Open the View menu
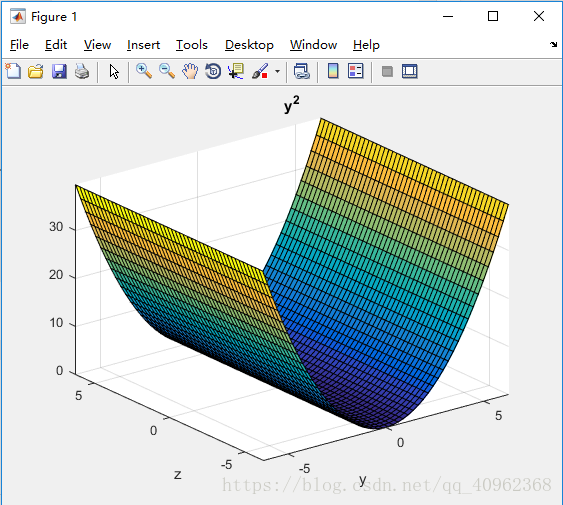The width and height of the screenshot is (563, 505). tap(97, 45)
